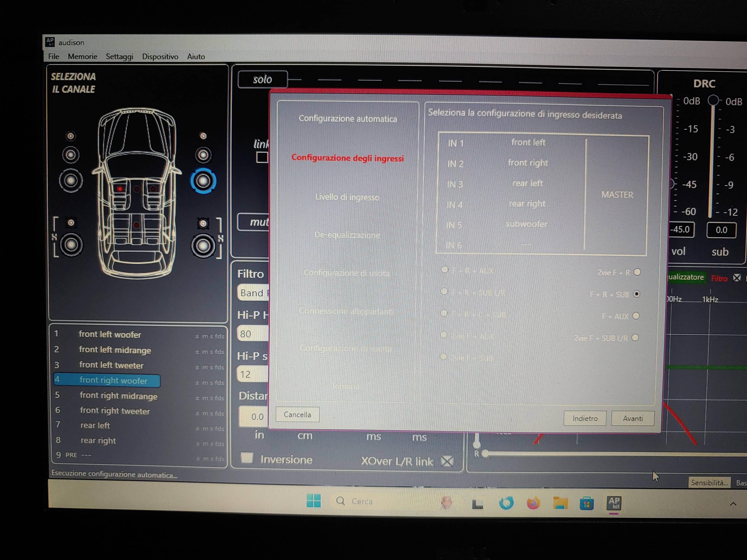This screenshot has width=747, height=560.
Task: Click the R horizontal slider handle
Action: pos(485,454)
